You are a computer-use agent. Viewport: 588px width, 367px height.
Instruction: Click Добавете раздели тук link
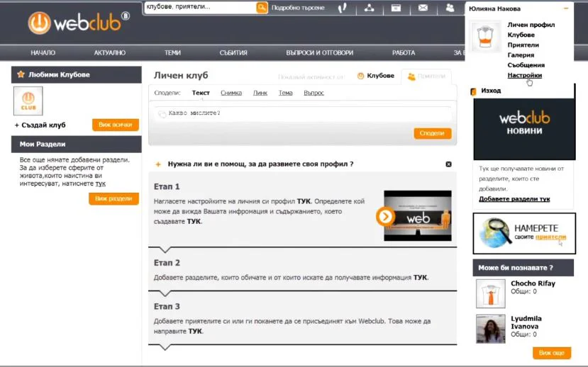click(514, 199)
